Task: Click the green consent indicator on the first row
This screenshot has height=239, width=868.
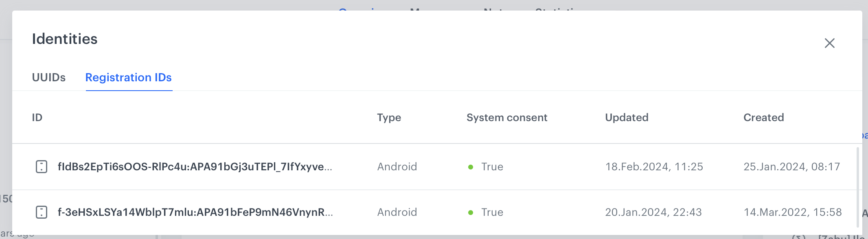Action: click(x=471, y=167)
